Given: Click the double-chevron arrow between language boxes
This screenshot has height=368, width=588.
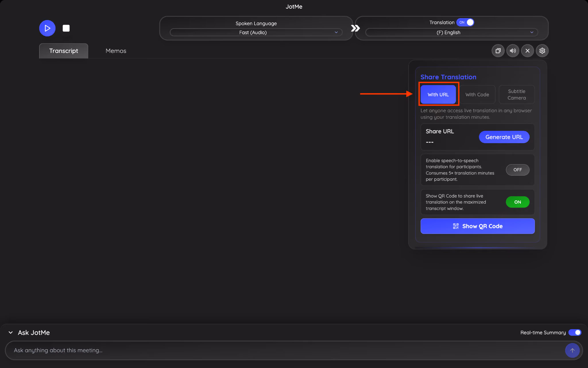Looking at the screenshot, I should 355,28.
